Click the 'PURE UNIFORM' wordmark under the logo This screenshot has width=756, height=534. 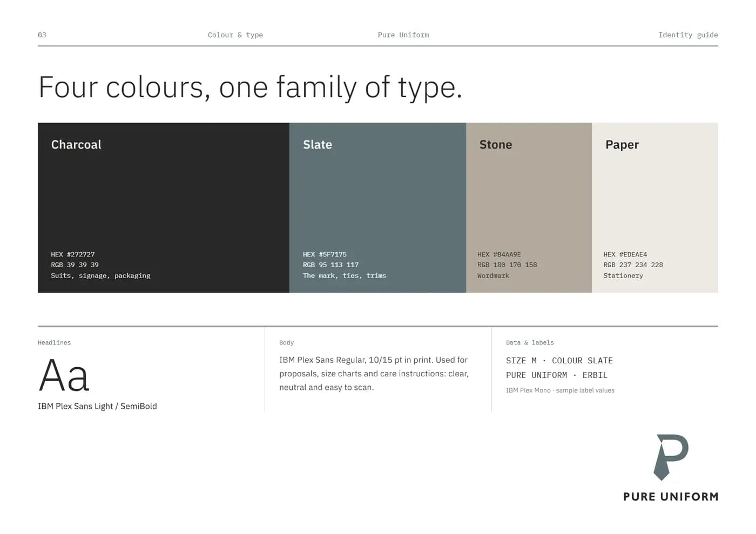tap(671, 497)
